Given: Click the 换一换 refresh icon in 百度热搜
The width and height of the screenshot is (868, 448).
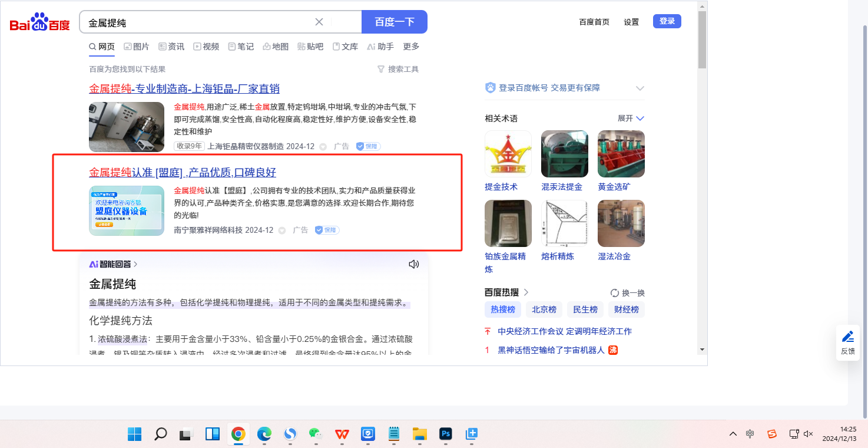Looking at the screenshot, I should coord(615,293).
